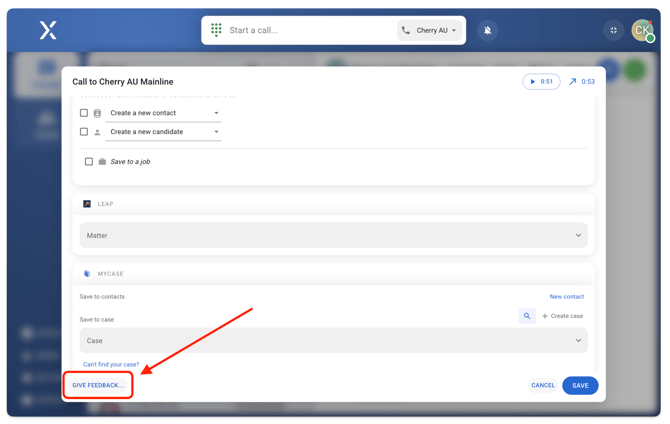Open the CK user avatar menu

[x=641, y=30]
